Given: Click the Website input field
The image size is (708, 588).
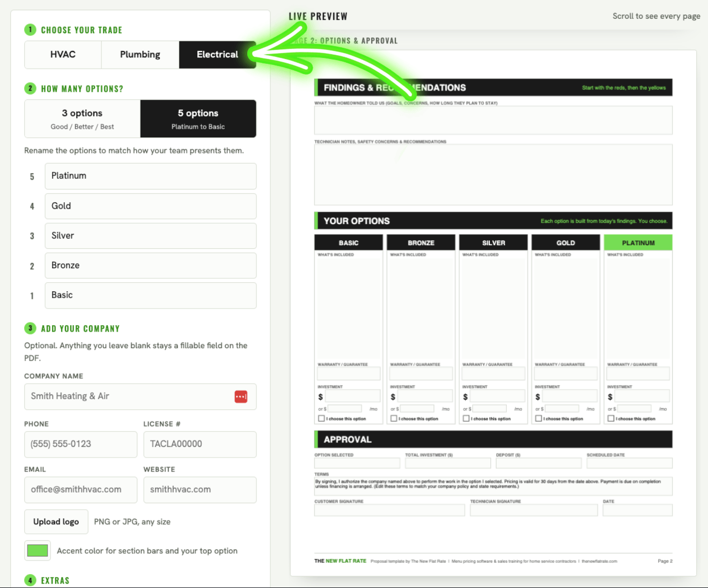Looking at the screenshot, I should (200, 490).
